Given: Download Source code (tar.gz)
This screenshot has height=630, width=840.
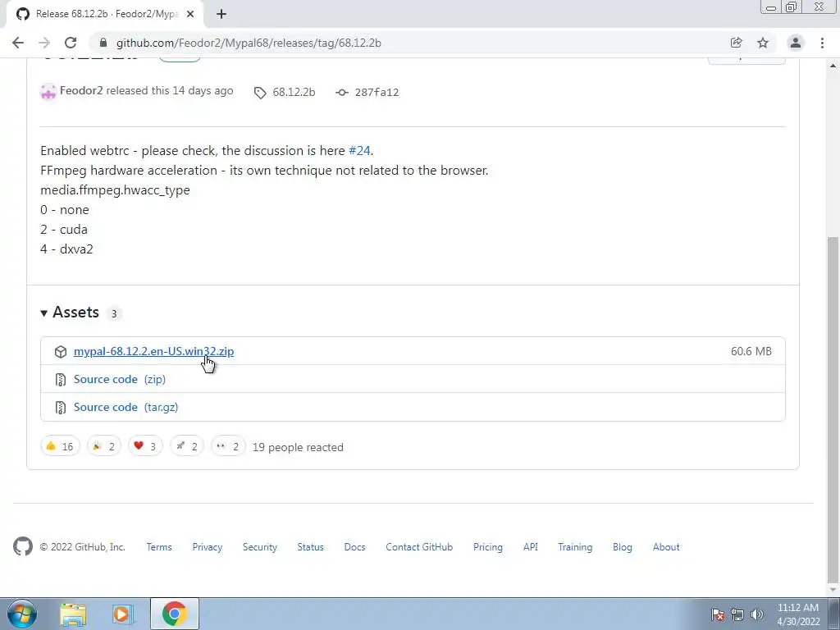Looking at the screenshot, I should [126, 407].
